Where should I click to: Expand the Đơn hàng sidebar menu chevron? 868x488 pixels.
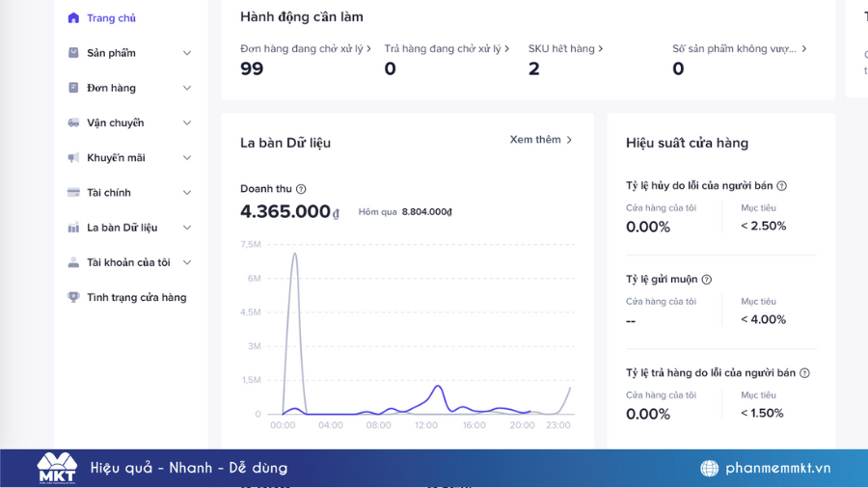pyautogui.click(x=187, y=88)
